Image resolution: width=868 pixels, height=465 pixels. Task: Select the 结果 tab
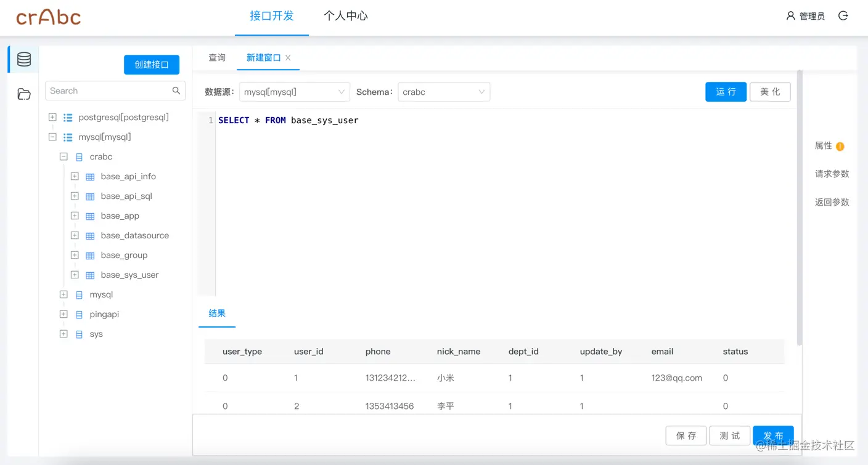coord(217,313)
